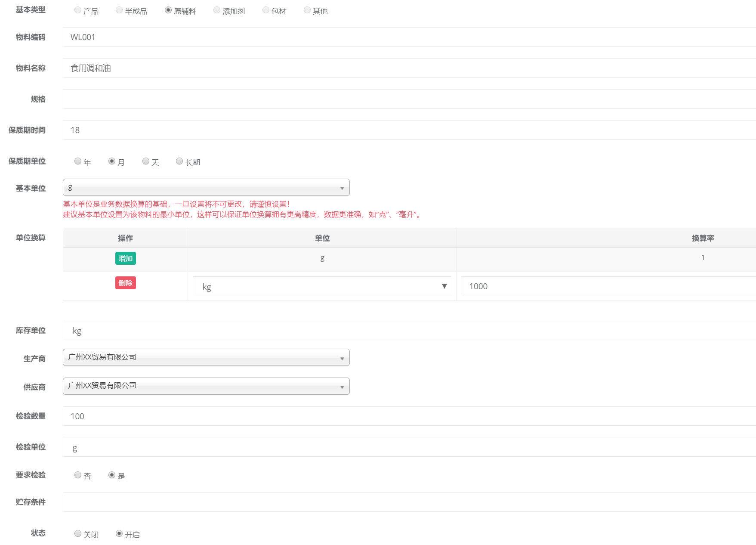Set shelf life unit to 天

146,161
